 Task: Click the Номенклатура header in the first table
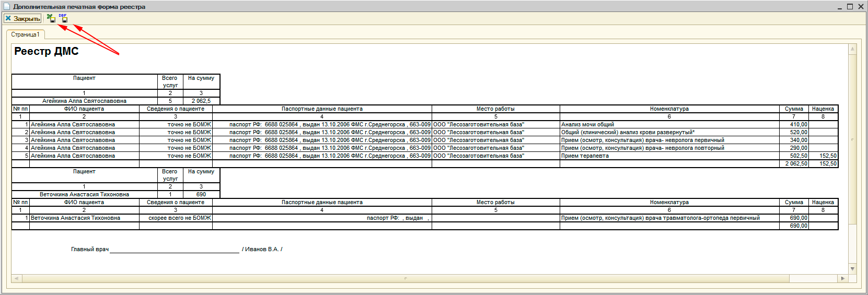tap(669, 109)
